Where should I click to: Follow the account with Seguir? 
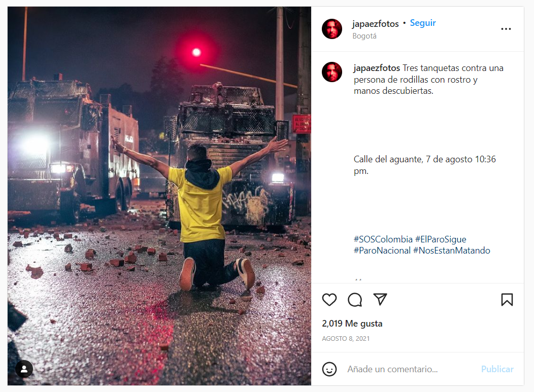[x=423, y=23]
